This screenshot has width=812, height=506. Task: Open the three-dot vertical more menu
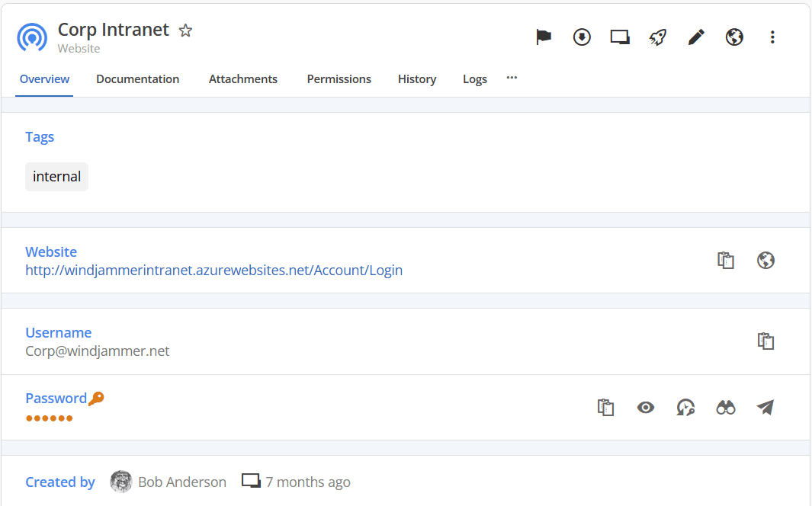pos(772,37)
